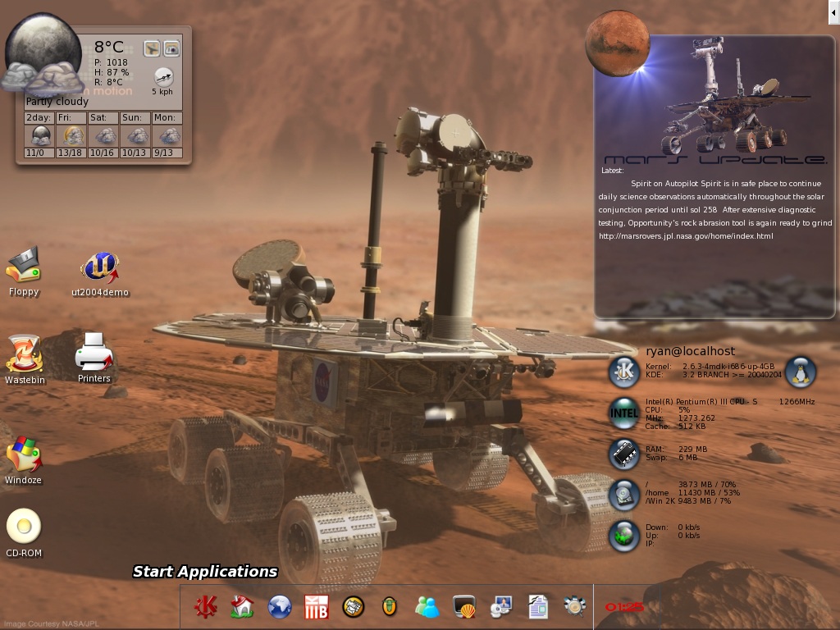840x630 pixels.
Task: Click the 8°C current temperature reading
Action: click(x=109, y=47)
